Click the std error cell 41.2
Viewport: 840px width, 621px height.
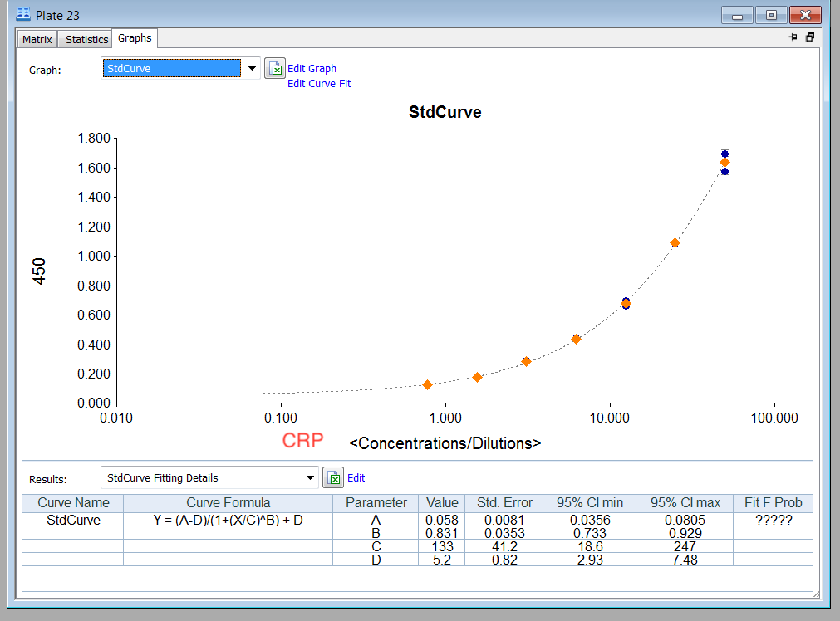pos(504,546)
